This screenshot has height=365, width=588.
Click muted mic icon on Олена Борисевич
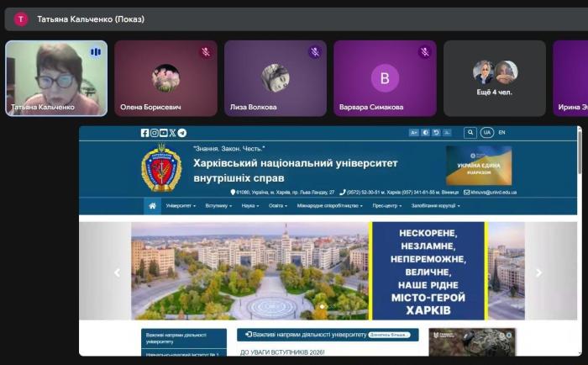(206, 52)
